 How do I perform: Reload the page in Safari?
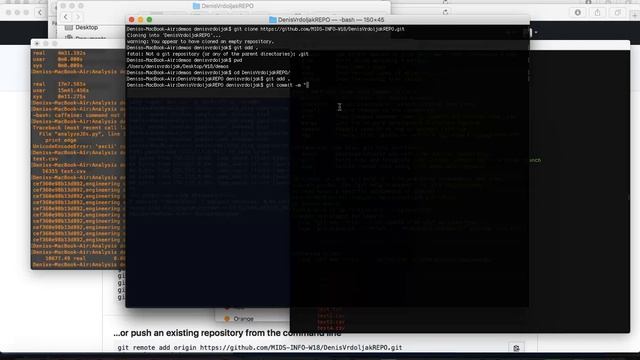445,12
